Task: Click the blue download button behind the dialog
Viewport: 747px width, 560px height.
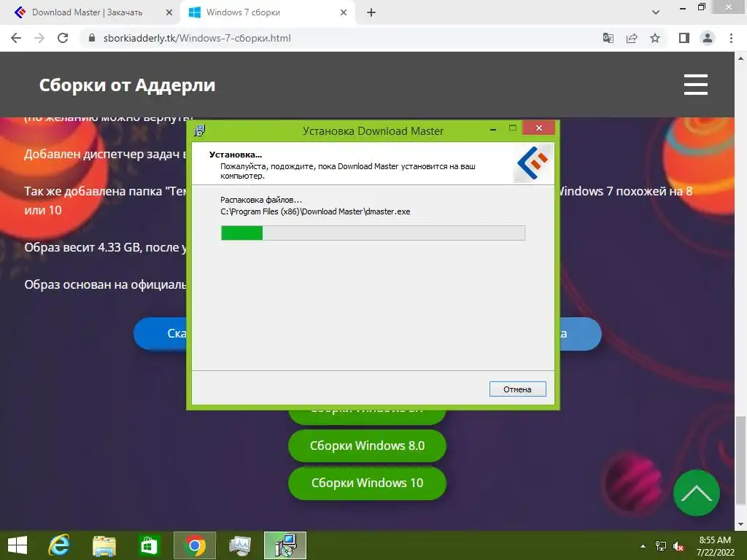Action: tap(160, 333)
